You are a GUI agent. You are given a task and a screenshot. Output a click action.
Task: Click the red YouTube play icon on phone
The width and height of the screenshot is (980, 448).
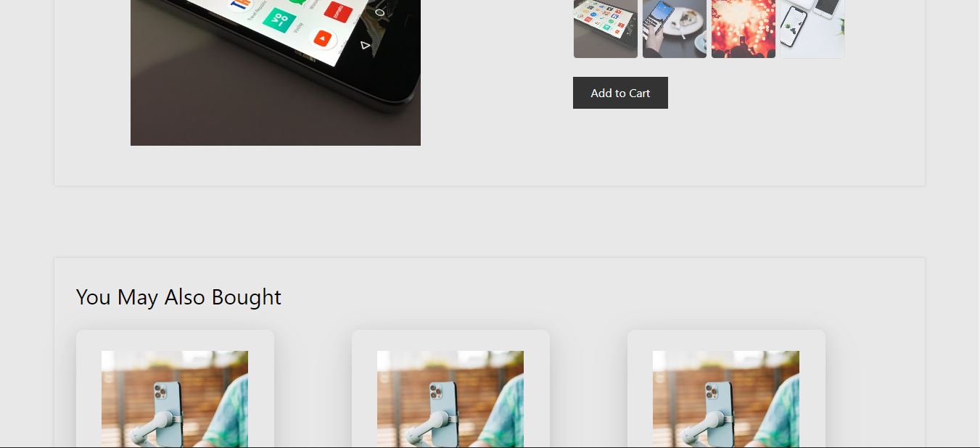[322, 38]
